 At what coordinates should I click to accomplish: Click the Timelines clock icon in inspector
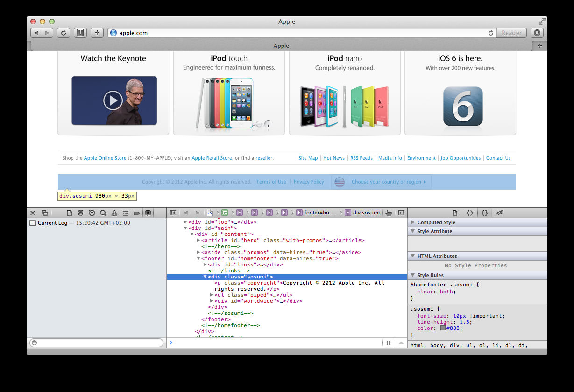tap(92, 213)
